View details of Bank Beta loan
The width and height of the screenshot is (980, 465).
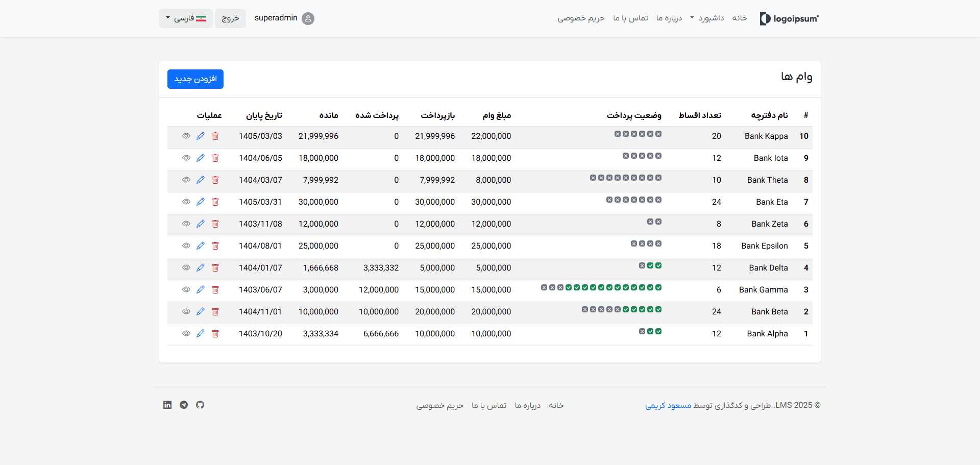[186, 311]
